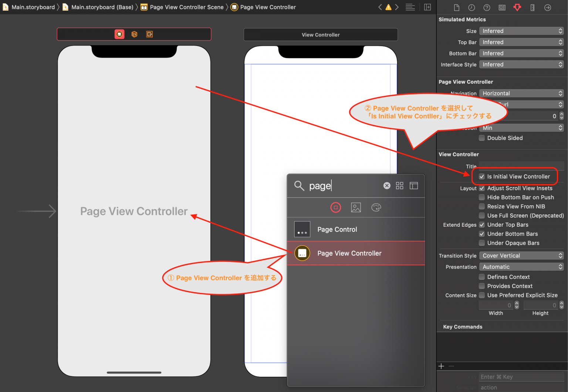Viewport: 568px width, 392px height.
Task: Check Hide Bottom Bar on Push
Action: 482,197
